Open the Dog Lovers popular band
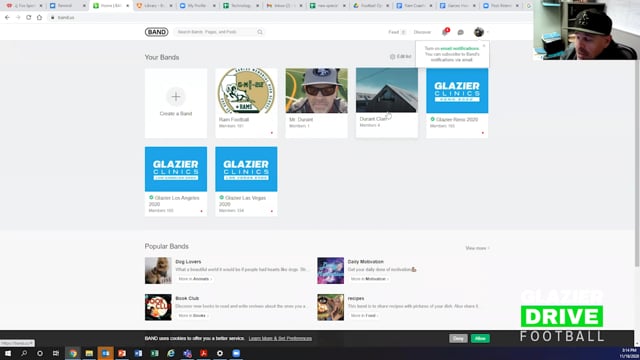Image resolution: width=640 pixels, height=360 pixels. click(188, 262)
